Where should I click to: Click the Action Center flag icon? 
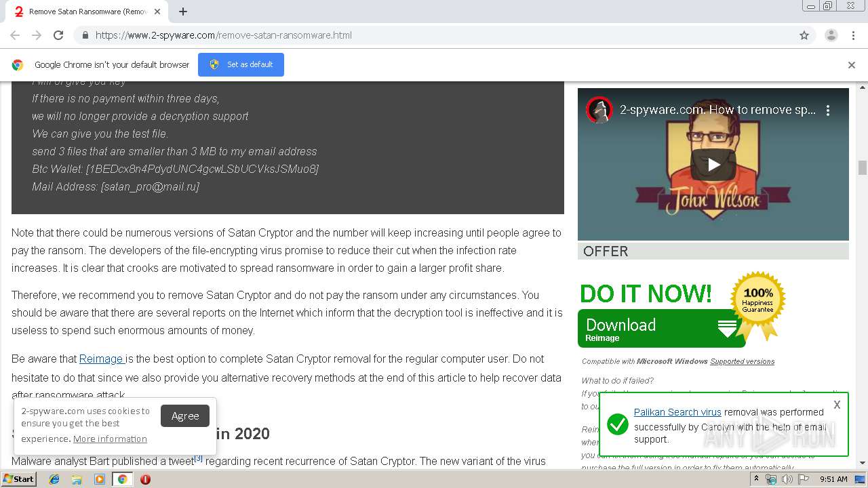click(802, 479)
